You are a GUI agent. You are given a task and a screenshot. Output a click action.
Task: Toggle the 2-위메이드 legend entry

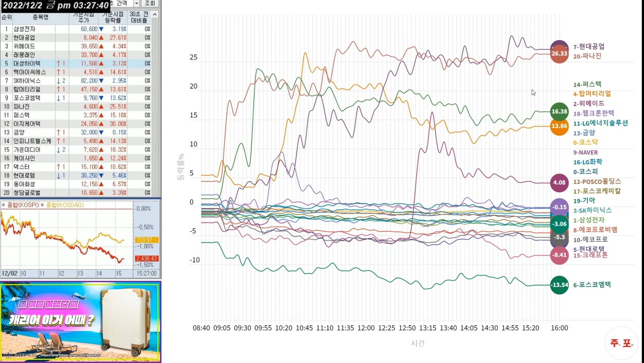(x=589, y=104)
